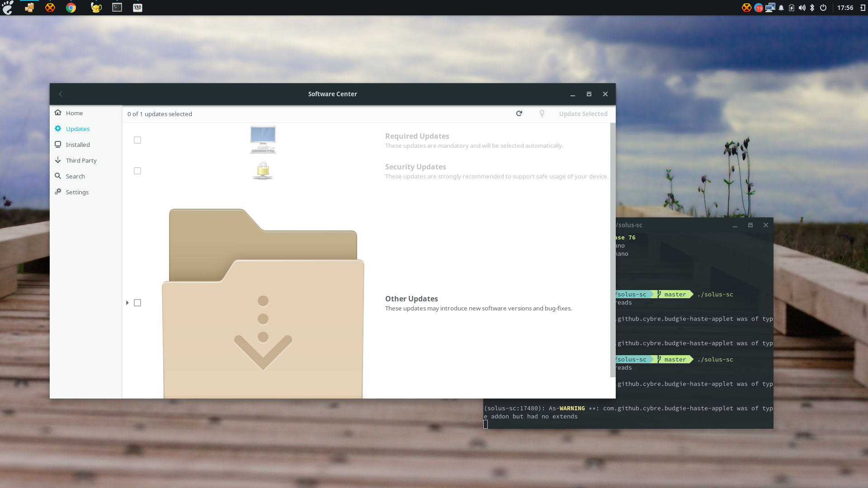Expand the Other Updates group
Screen dimensions: 868x488
click(127, 303)
